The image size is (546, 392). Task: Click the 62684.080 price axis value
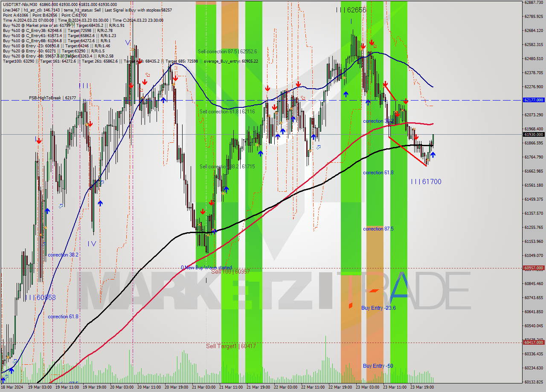[x=533, y=31]
